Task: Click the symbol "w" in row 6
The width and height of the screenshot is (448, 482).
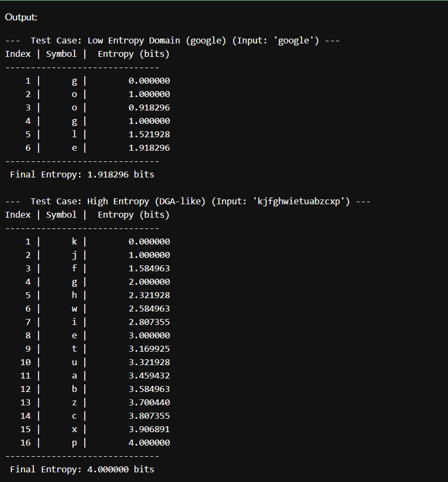Action: (74, 308)
